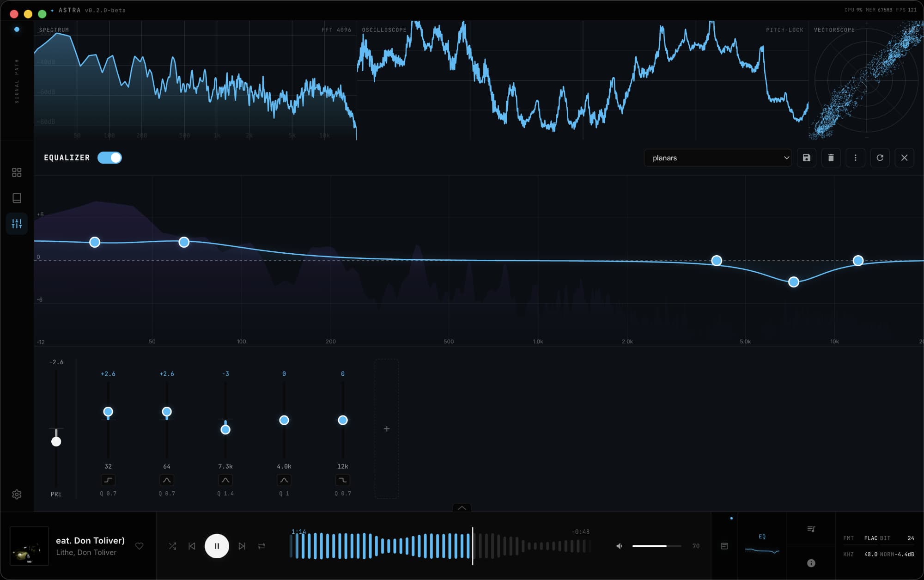924x580 pixels.
Task: Reset the equalizer curve
Action: pyautogui.click(x=880, y=158)
